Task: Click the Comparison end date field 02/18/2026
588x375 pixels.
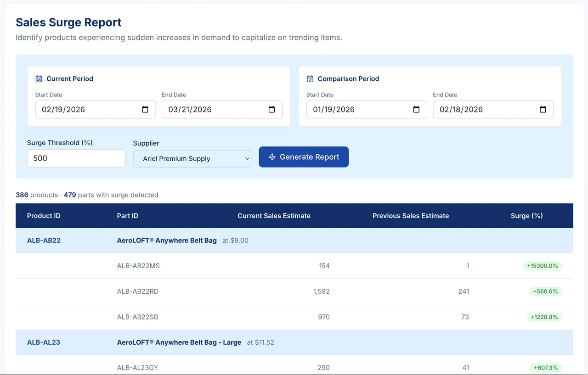Action: coord(493,110)
